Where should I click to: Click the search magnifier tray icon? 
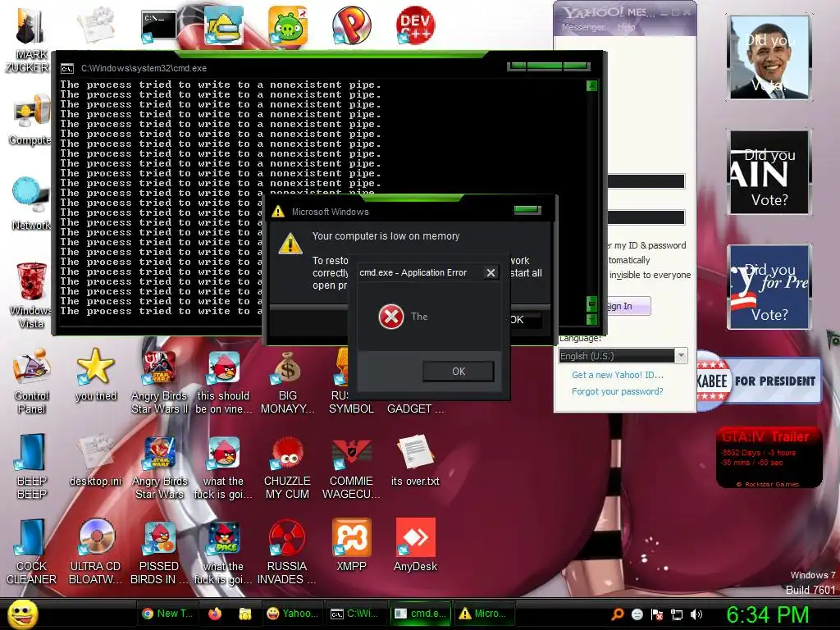(617, 614)
